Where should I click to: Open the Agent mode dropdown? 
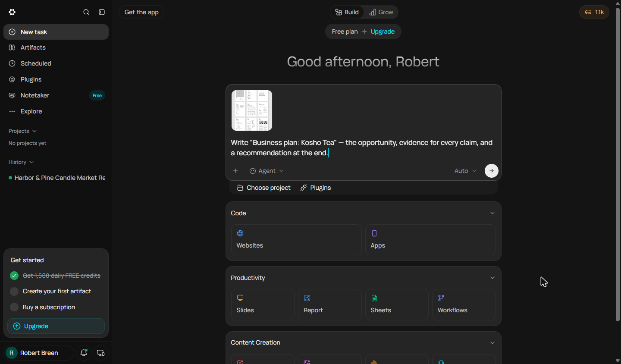click(x=267, y=171)
